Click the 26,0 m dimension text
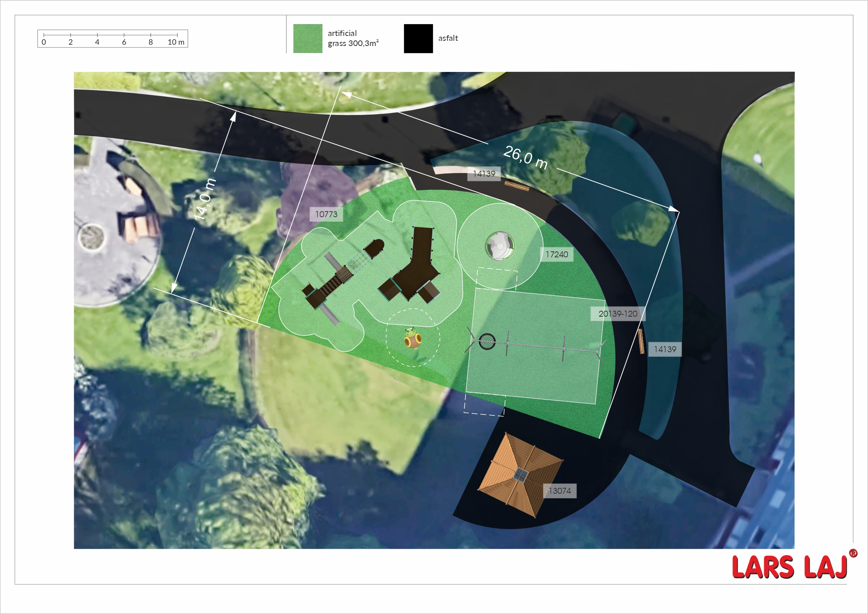868x614 pixels. click(x=525, y=157)
